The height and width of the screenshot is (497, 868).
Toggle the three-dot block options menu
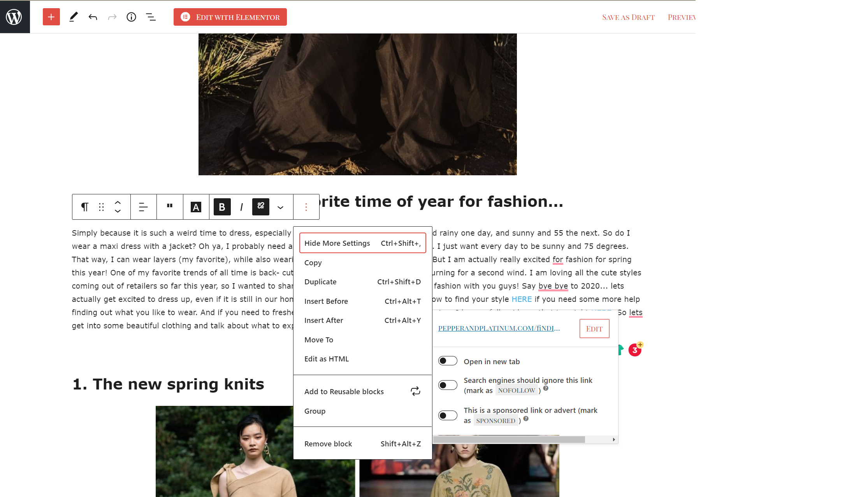306,207
